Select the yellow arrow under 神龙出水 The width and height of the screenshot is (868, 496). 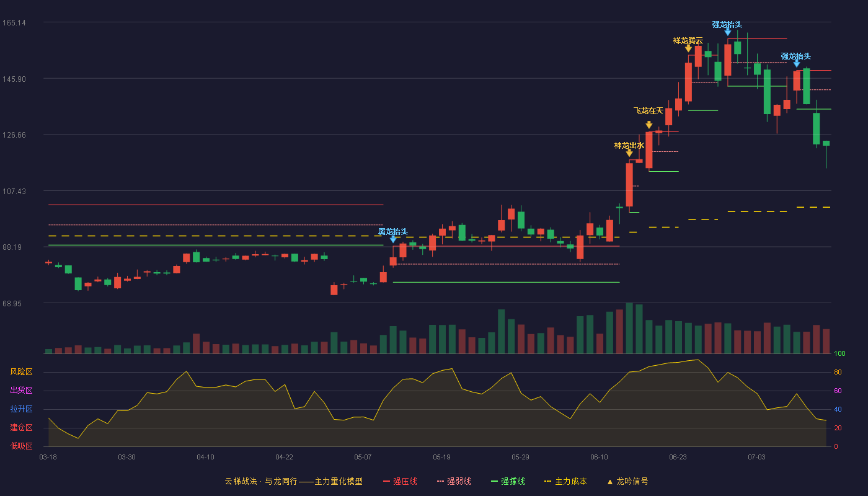point(629,153)
